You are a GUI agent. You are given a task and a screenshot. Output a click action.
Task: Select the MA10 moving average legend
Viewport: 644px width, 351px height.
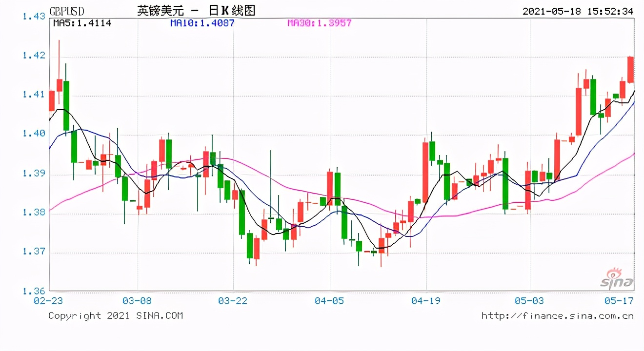[x=202, y=23]
